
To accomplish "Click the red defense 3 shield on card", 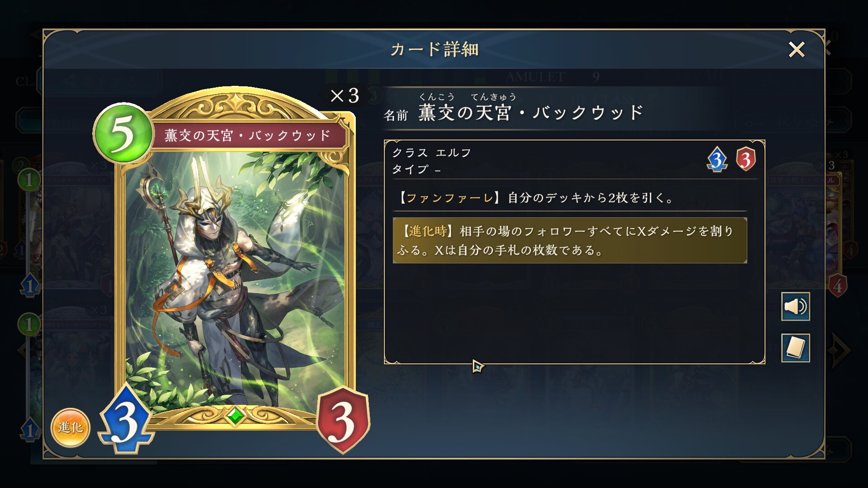I will 344,420.
